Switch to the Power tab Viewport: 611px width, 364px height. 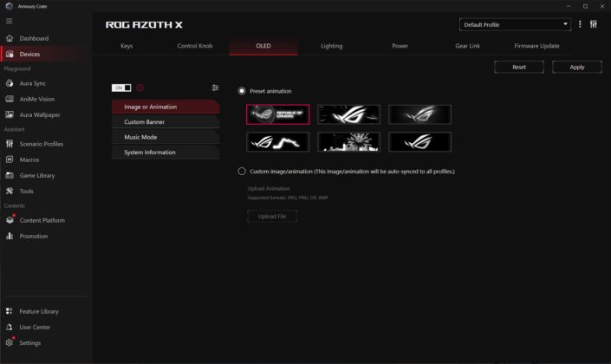[x=400, y=46]
